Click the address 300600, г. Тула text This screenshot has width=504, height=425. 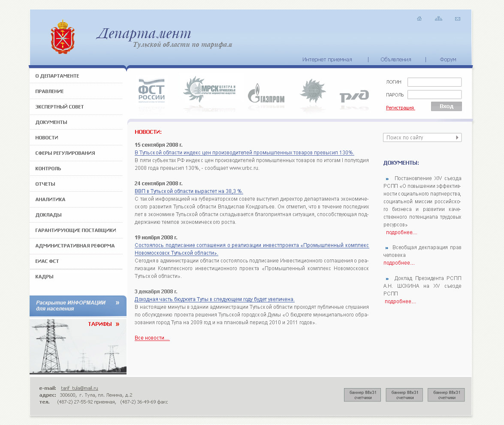(96, 395)
